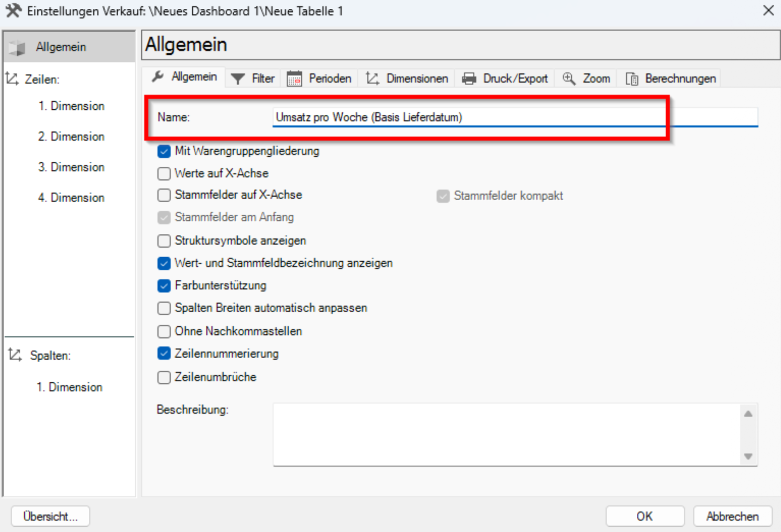Click the Beschreibung scrollbar down arrow
This screenshot has width=781, height=532.
[748, 456]
